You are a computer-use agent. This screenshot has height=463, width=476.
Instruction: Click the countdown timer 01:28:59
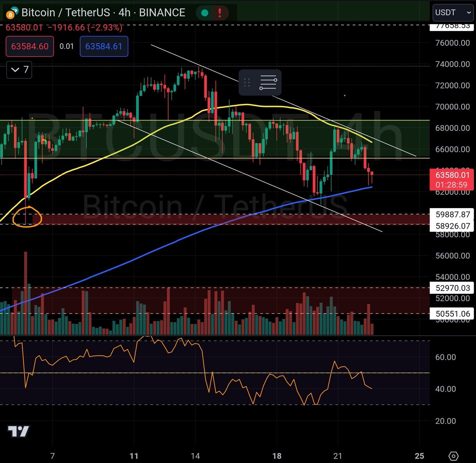(451, 185)
